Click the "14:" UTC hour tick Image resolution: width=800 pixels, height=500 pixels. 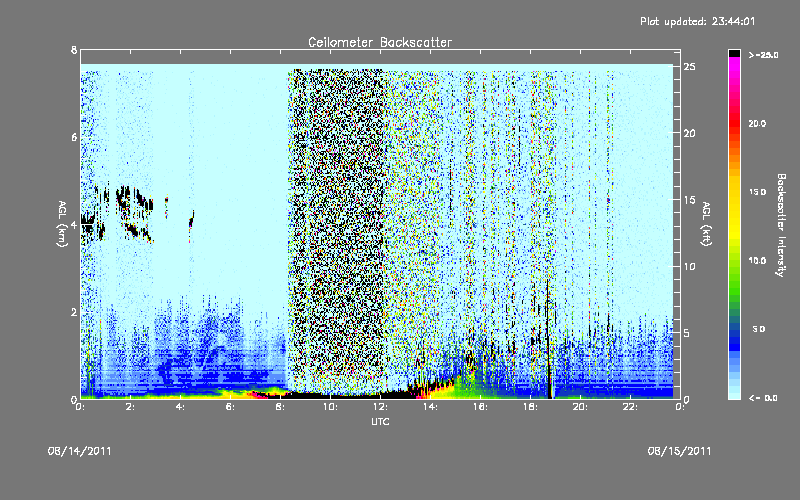430,407
